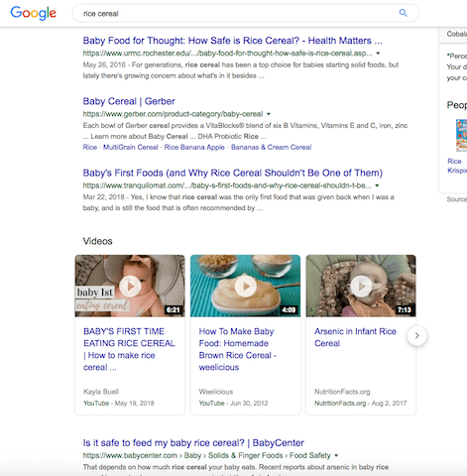Viewport: 467px width, 476px height.
Task: Open How To Make Baby Food video title
Action: pos(238,349)
